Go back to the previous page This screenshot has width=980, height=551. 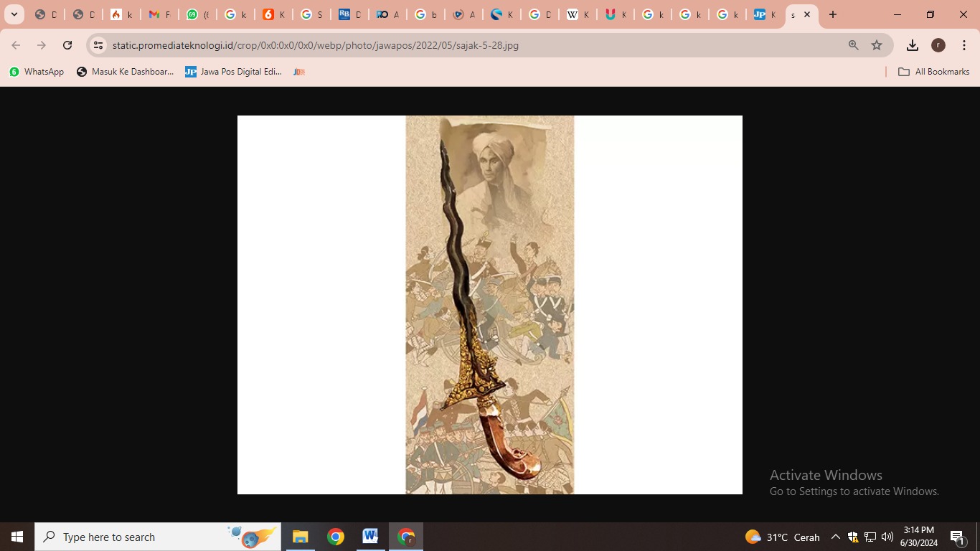click(x=16, y=45)
